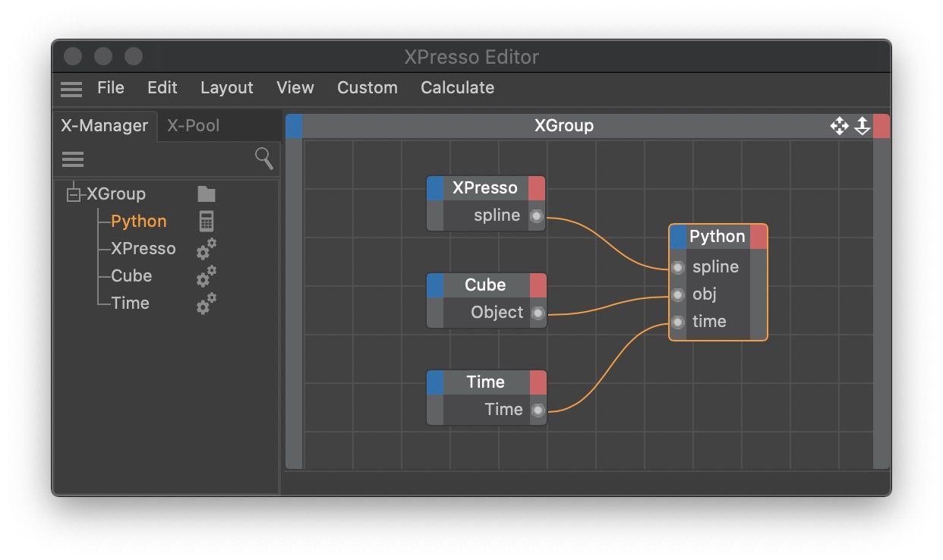This screenshot has width=943, height=560.
Task: Switch to the X-Manager tab
Action: 105,126
